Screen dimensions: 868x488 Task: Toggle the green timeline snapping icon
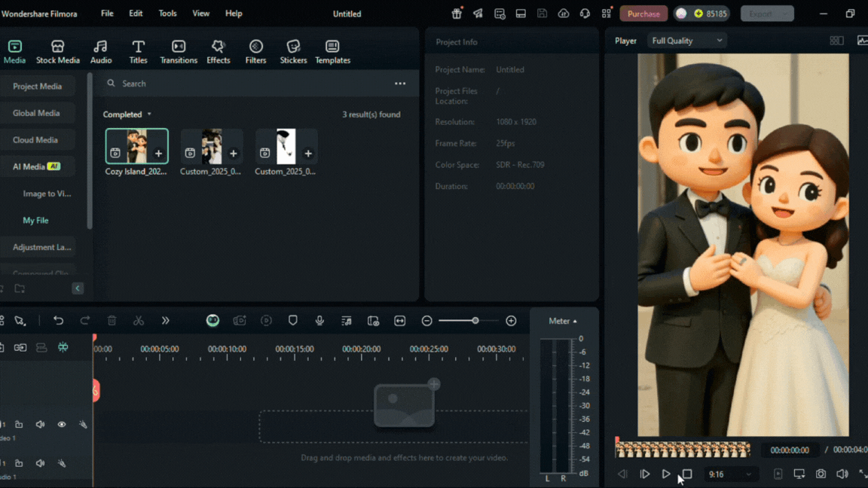63,347
